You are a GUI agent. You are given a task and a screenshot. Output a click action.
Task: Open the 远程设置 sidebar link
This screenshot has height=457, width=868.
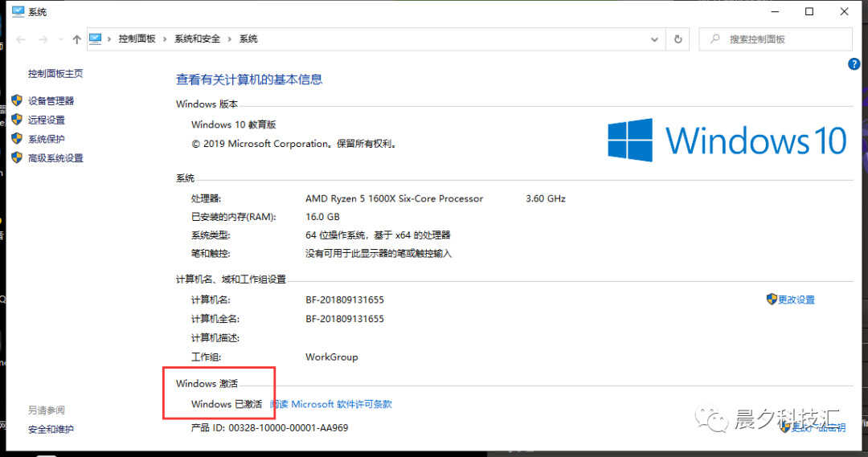47,120
